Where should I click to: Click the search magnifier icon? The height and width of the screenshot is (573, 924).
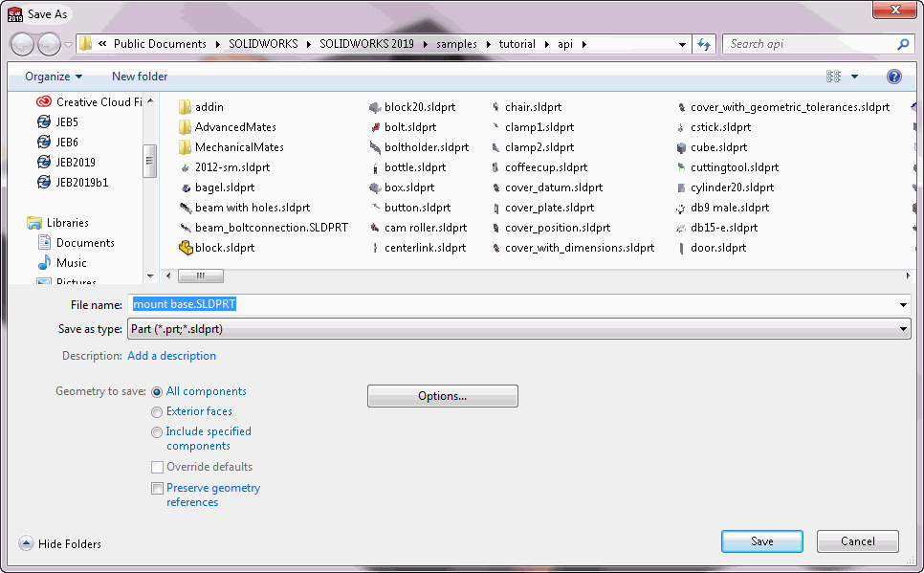click(902, 44)
